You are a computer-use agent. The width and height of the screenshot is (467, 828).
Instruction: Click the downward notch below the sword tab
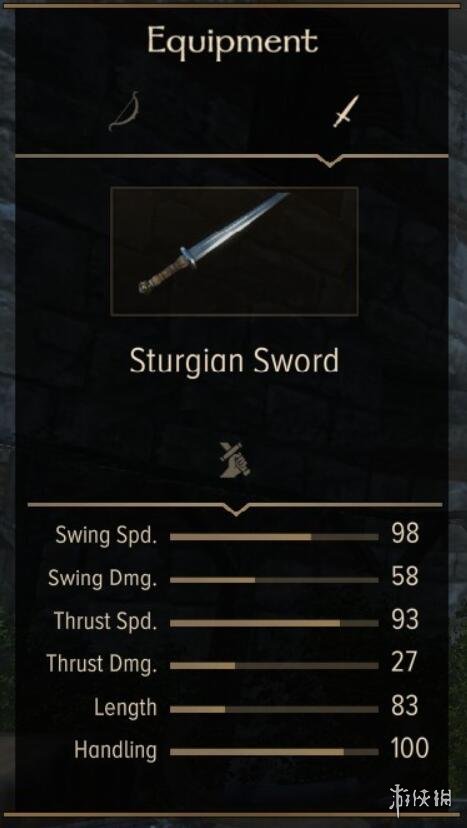click(329, 161)
